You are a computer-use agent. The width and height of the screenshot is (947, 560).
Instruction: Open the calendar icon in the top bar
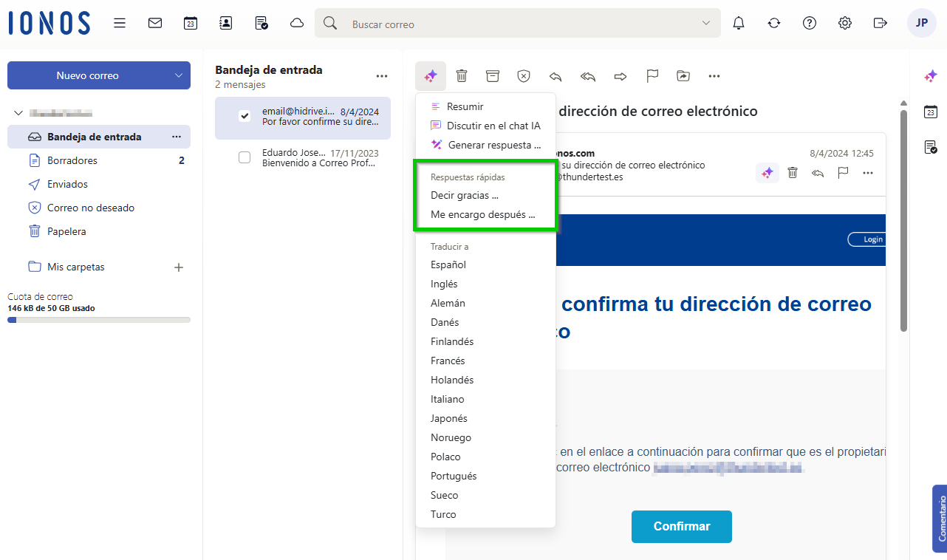pos(190,23)
